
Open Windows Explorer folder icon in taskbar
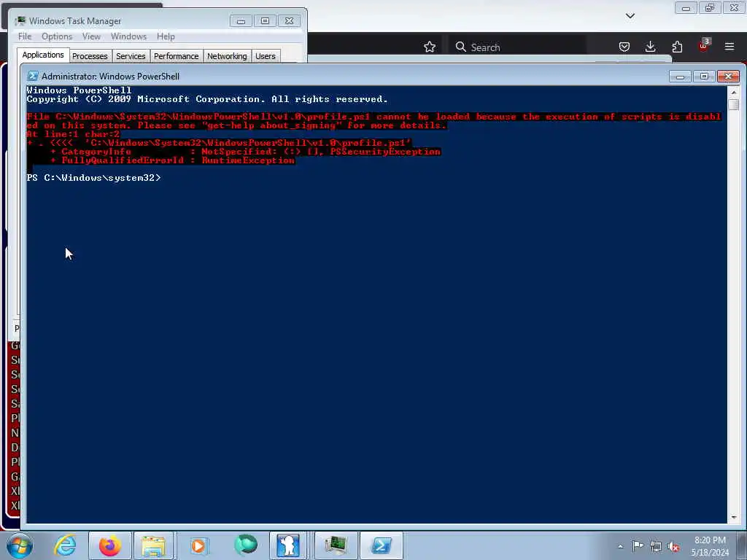[x=153, y=545]
